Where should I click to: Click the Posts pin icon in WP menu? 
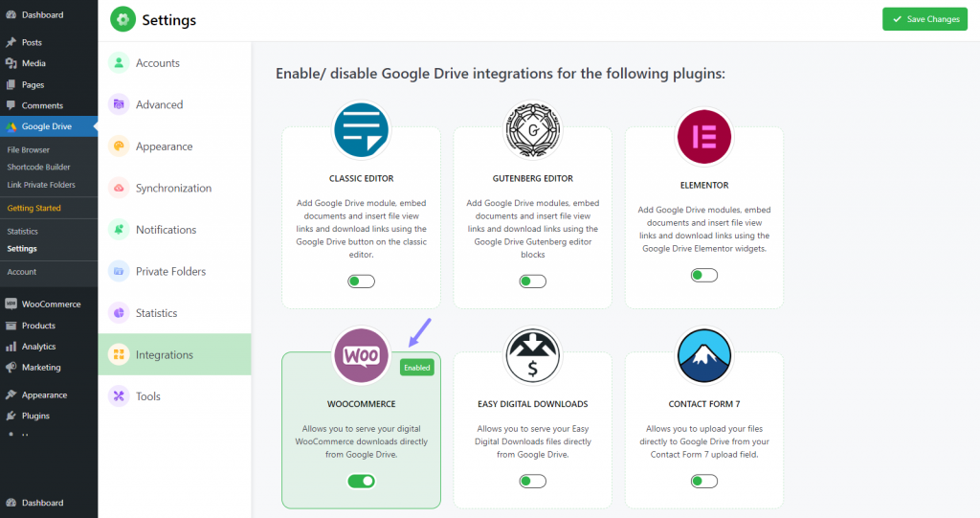point(11,42)
